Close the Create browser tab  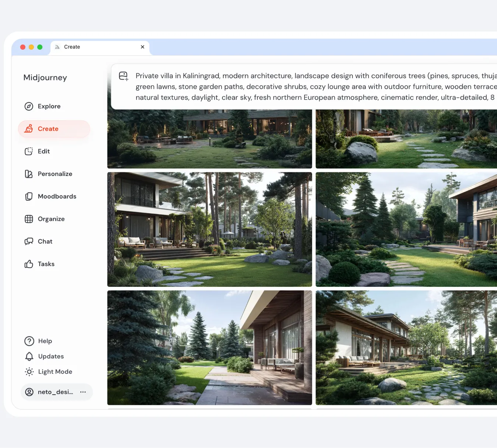click(x=142, y=47)
